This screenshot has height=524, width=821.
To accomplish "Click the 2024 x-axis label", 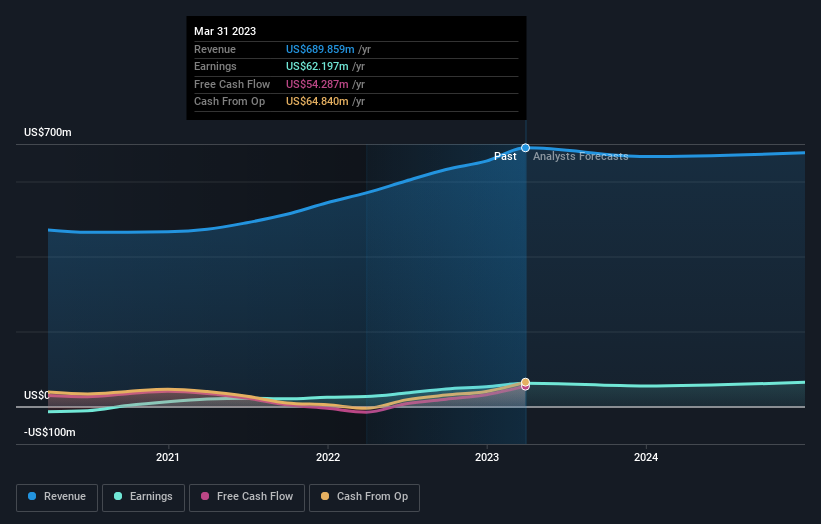I will (x=646, y=458).
